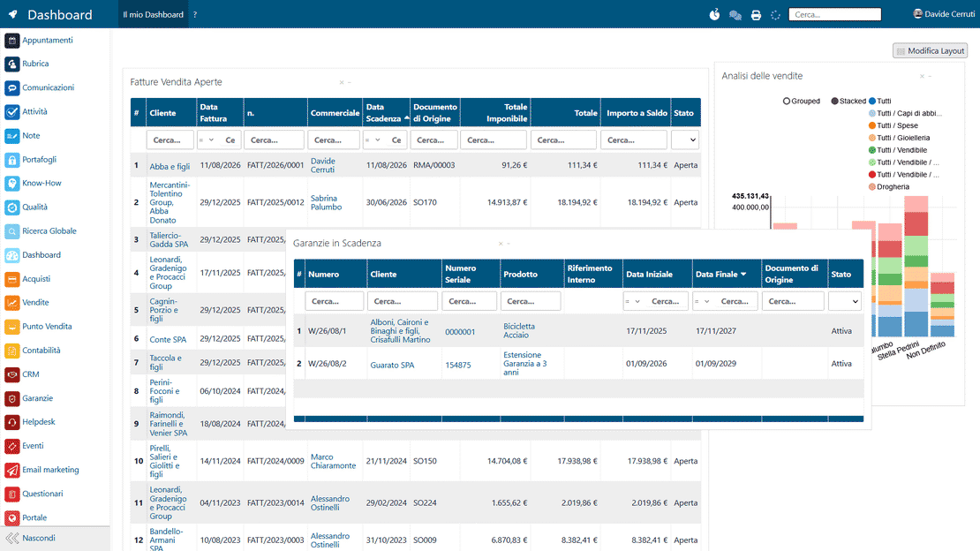Open the Bicicletta Acciaio product link

click(x=519, y=331)
